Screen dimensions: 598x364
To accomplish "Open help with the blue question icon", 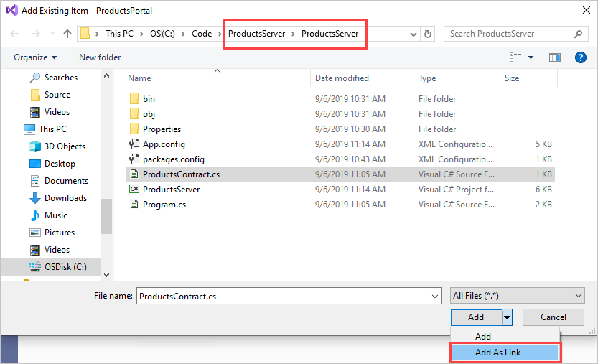I will (581, 57).
